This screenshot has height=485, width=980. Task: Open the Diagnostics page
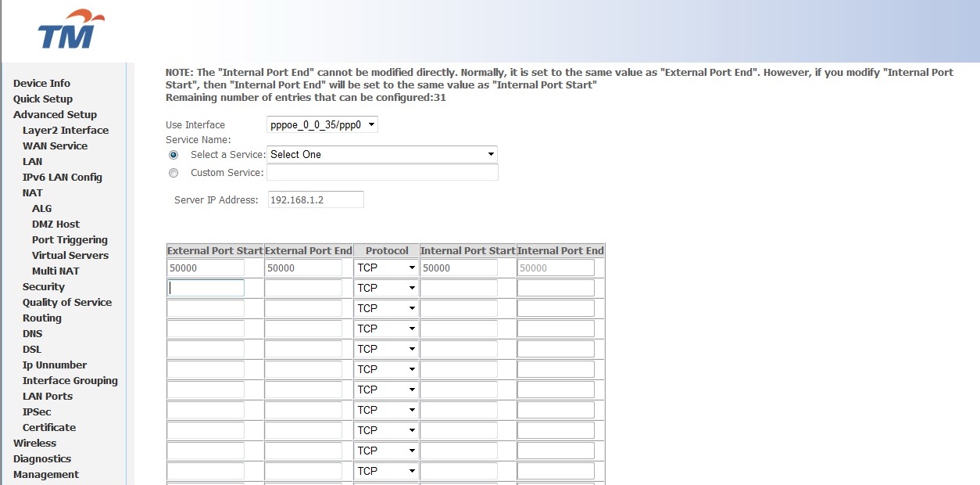[x=42, y=458]
